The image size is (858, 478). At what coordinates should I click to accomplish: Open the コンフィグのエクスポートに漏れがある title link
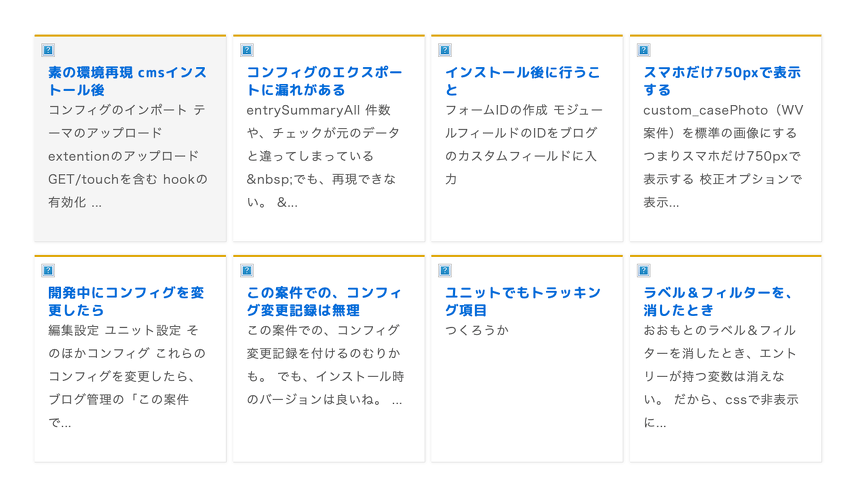(324, 81)
